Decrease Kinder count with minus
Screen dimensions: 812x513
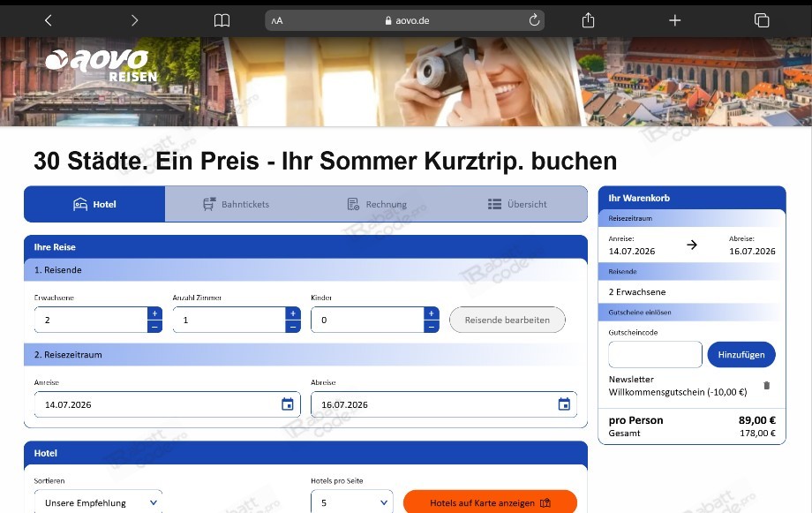(x=431, y=327)
